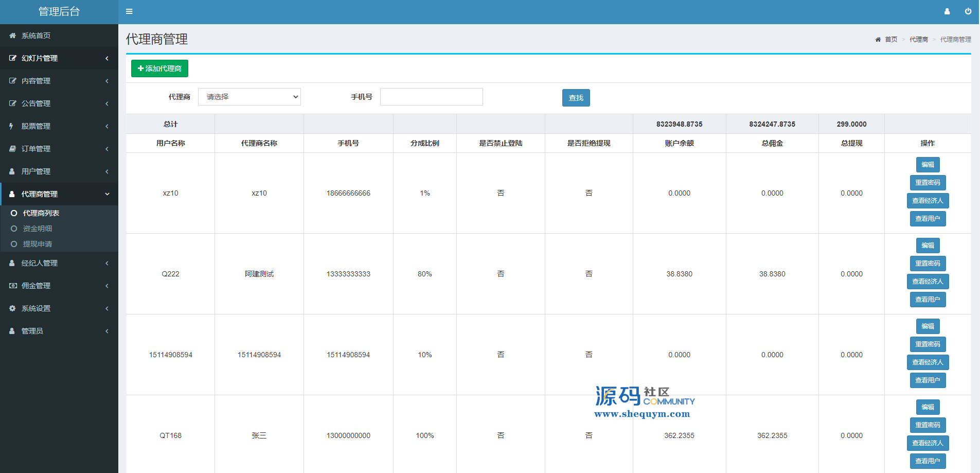Expand 经纪人管理 chevron arrow

click(x=107, y=263)
